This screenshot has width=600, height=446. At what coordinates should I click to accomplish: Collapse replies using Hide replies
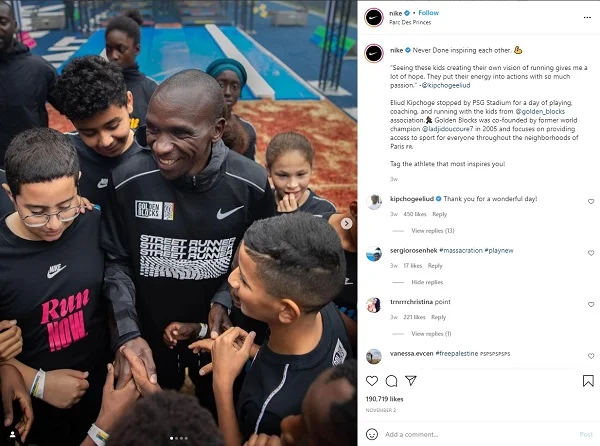(x=427, y=282)
